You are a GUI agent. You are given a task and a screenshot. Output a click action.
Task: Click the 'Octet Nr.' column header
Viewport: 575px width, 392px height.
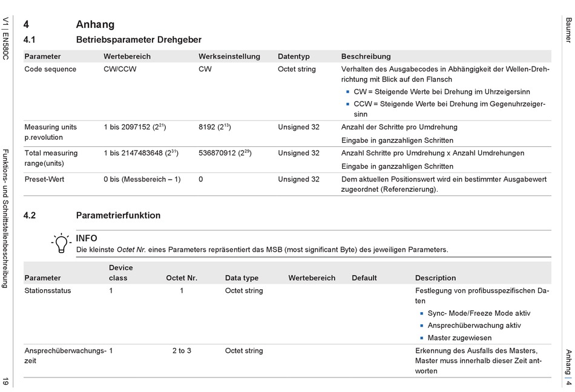pyautogui.click(x=182, y=278)
